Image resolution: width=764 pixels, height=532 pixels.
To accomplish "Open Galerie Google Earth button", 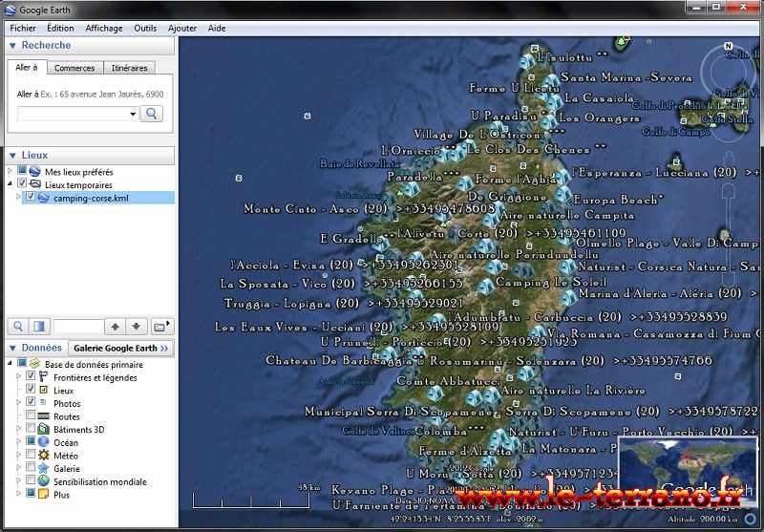I will click(x=120, y=348).
